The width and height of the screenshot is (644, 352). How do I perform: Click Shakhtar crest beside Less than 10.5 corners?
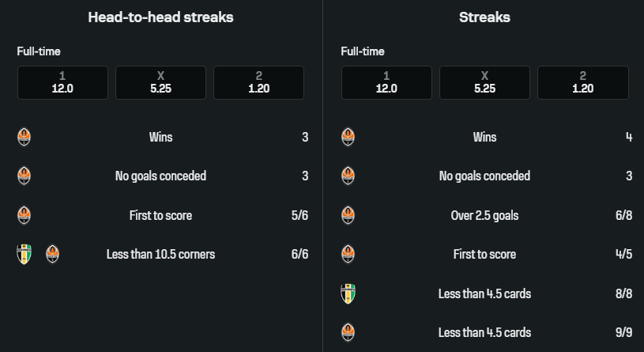click(52, 254)
